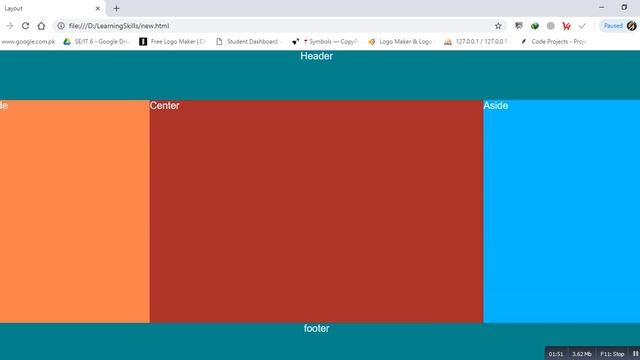
Task: Bookmark this page with star icon
Action: pos(498,26)
